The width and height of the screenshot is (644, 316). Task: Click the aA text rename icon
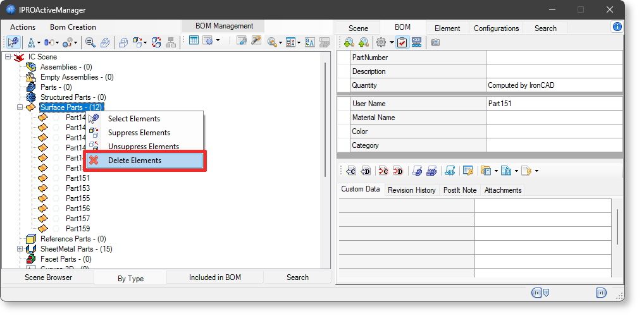(310, 42)
